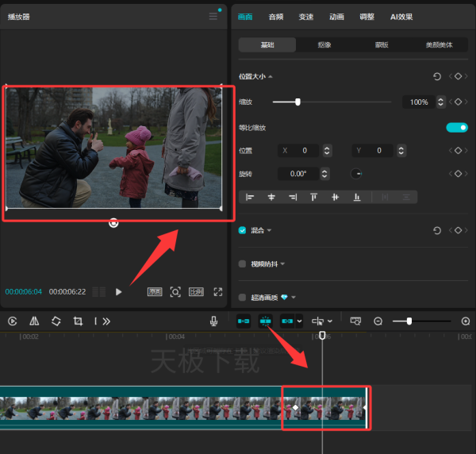
Task: Click the timeline zoom slider handle
Action: click(x=409, y=321)
